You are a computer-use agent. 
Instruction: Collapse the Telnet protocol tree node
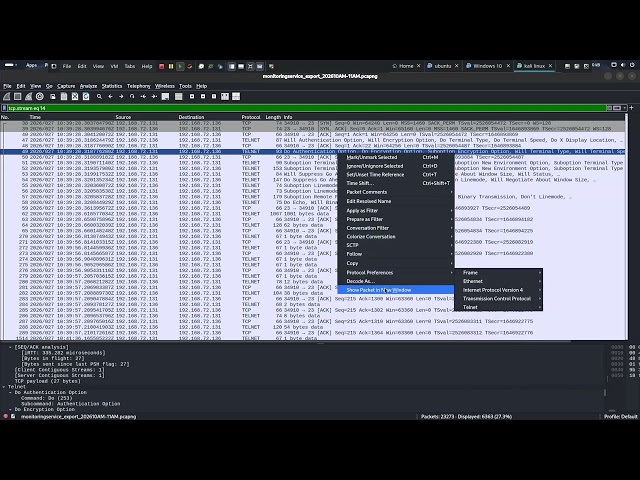point(4,387)
